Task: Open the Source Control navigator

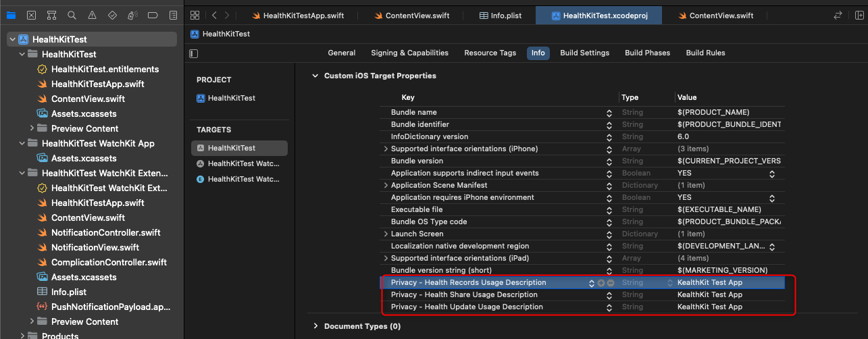Action: 31,15
